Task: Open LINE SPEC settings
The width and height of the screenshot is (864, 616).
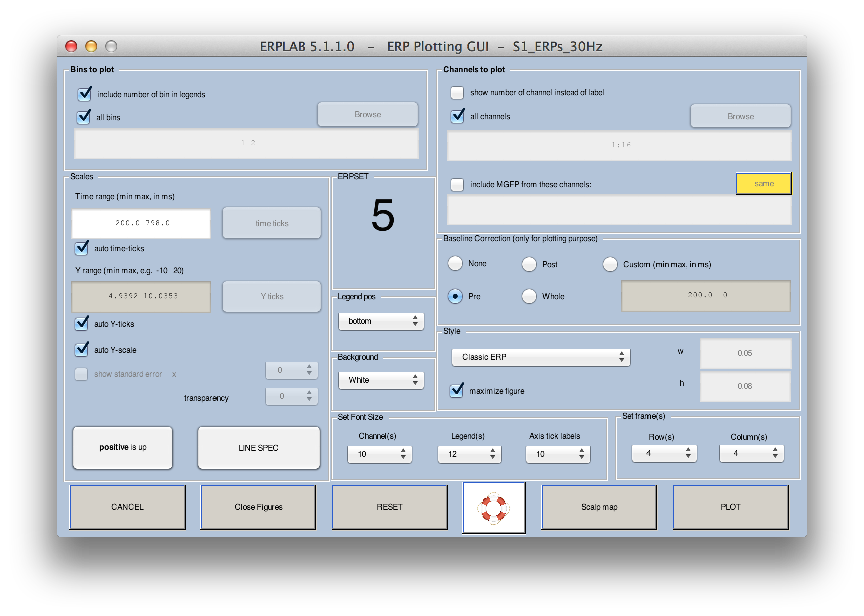Action: coord(259,448)
